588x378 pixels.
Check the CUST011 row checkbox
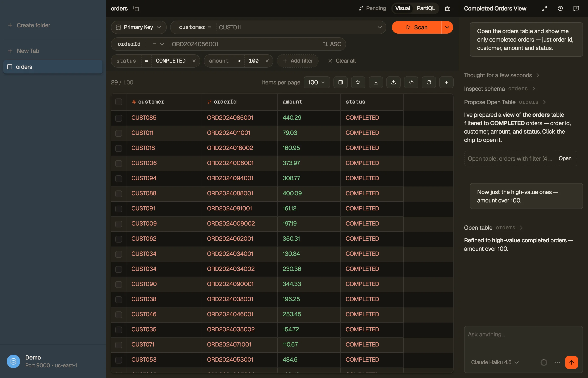click(118, 133)
